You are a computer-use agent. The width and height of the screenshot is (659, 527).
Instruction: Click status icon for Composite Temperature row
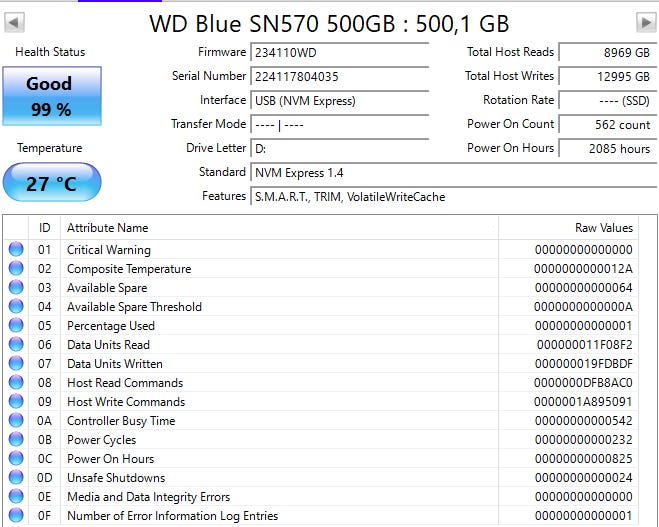tap(16, 268)
